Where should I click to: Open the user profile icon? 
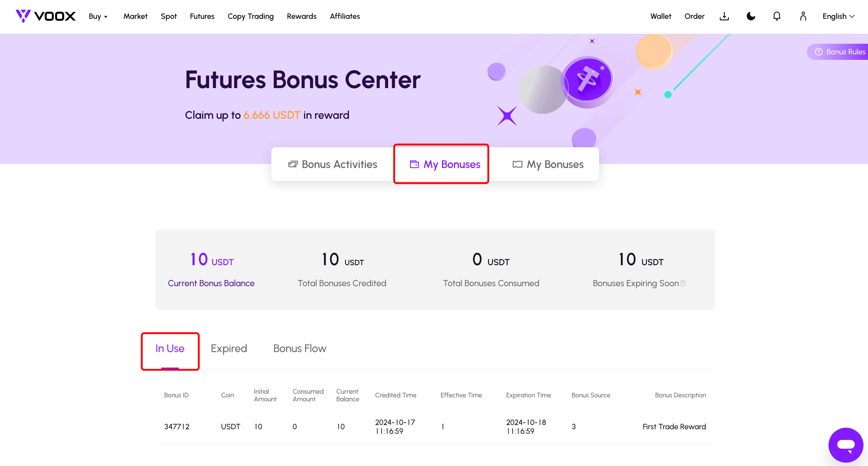[x=803, y=16]
